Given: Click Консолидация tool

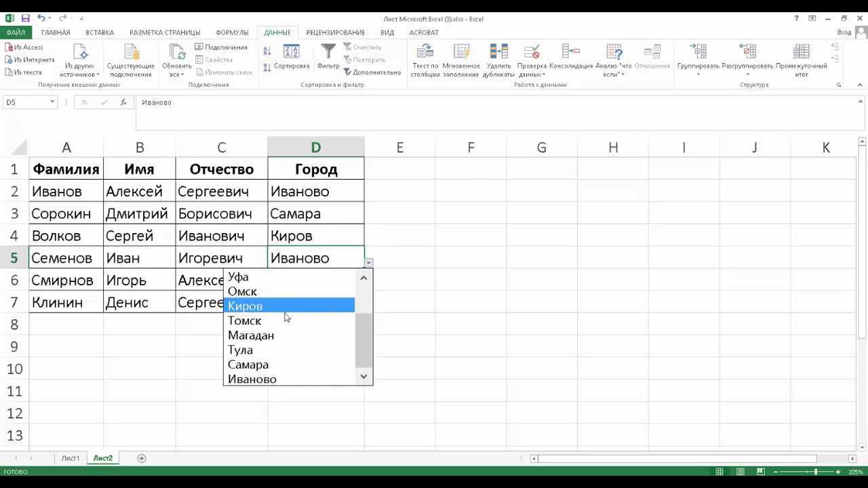Looking at the screenshot, I should (x=571, y=57).
